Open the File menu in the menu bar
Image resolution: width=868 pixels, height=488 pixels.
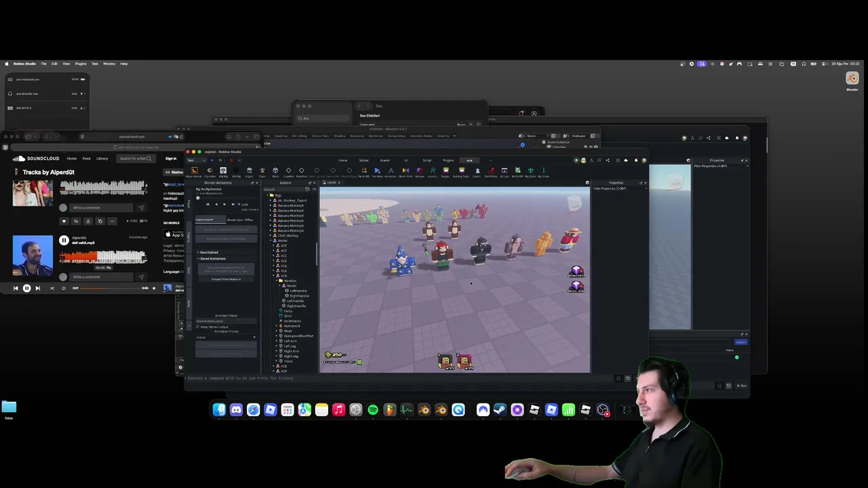(43, 64)
